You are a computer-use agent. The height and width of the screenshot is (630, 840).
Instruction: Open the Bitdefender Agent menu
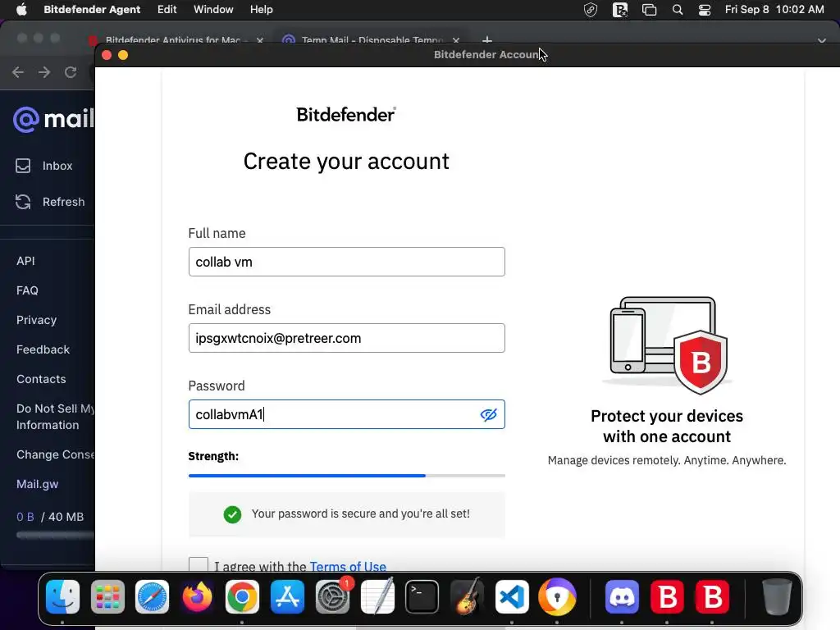[92, 9]
